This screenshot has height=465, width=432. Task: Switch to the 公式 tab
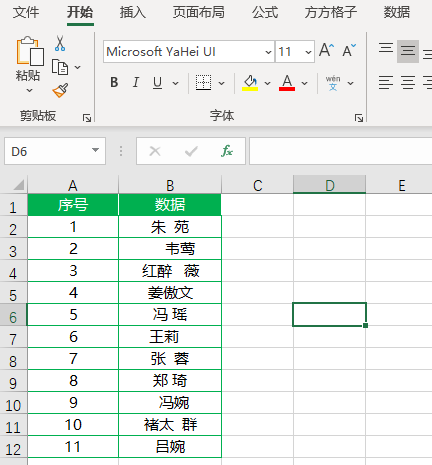coord(265,13)
